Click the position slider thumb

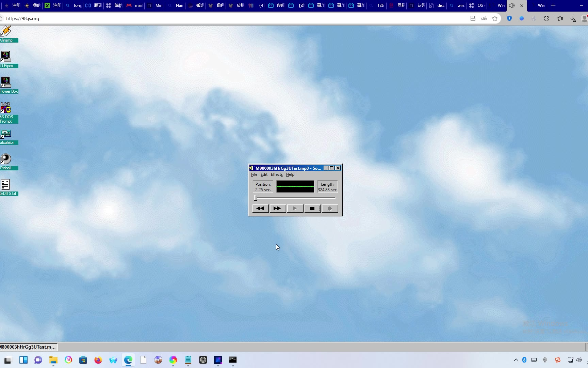256,198
